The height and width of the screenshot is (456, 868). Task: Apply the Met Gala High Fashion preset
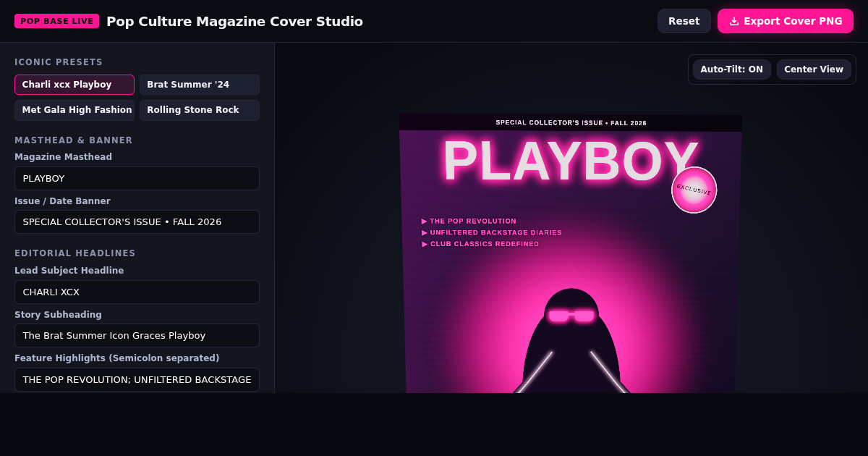(x=75, y=110)
